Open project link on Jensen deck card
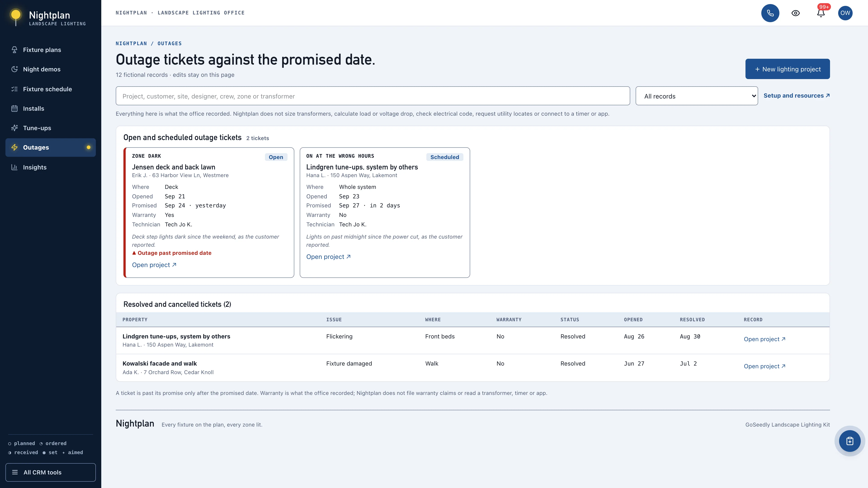The height and width of the screenshot is (488, 868). pyautogui.click(x=154, y=265)
